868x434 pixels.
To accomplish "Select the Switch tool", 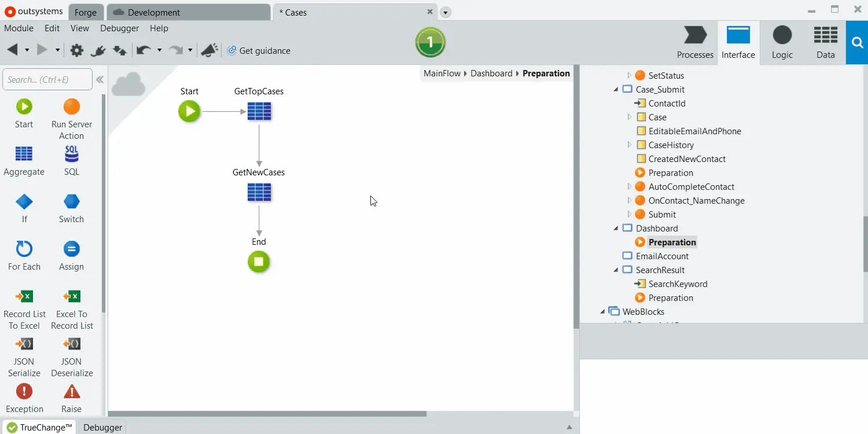I will click(71, 208).
